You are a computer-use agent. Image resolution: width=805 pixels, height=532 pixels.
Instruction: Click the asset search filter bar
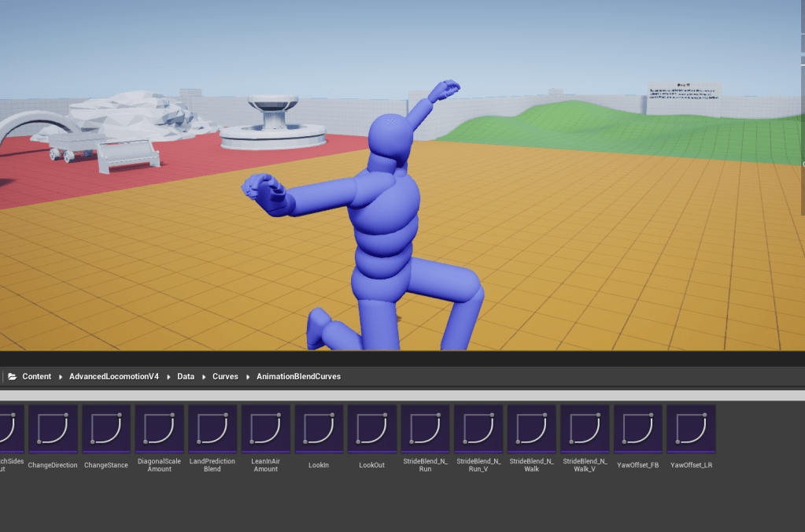click(x=402, y=395)
